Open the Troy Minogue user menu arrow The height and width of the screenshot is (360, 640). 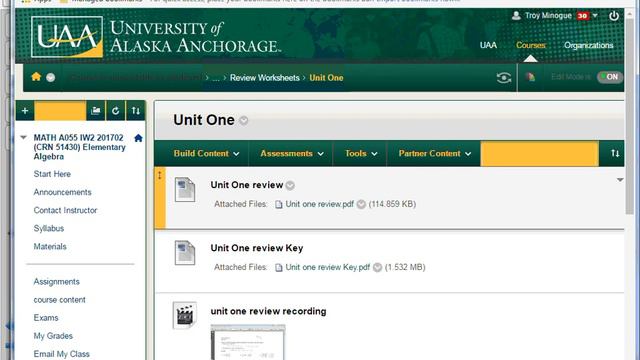click(x=595, y=16)
